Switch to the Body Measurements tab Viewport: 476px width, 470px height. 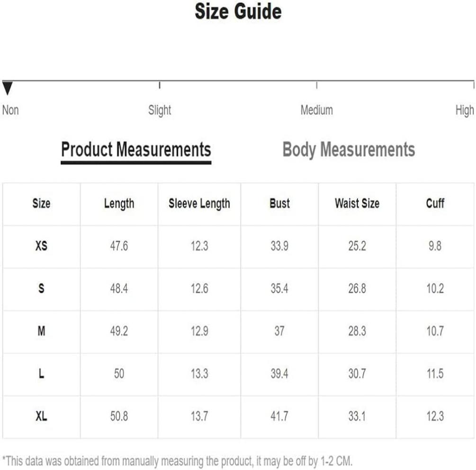point(349,150)
